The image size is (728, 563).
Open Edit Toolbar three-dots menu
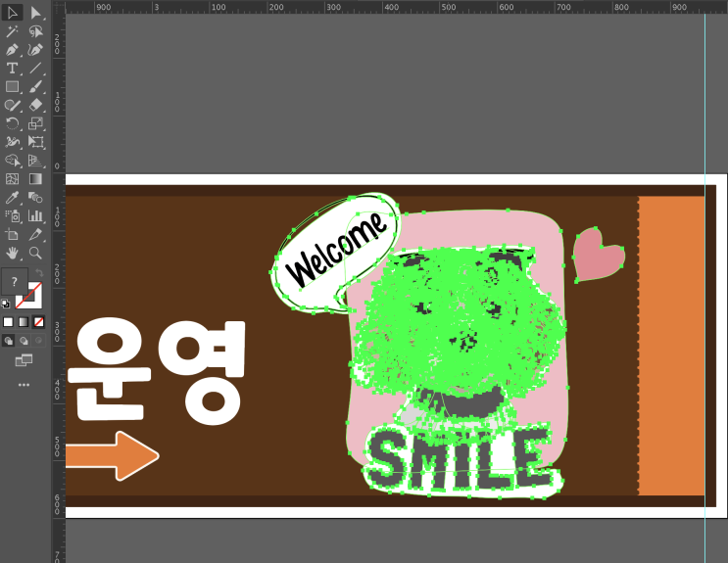24,385
